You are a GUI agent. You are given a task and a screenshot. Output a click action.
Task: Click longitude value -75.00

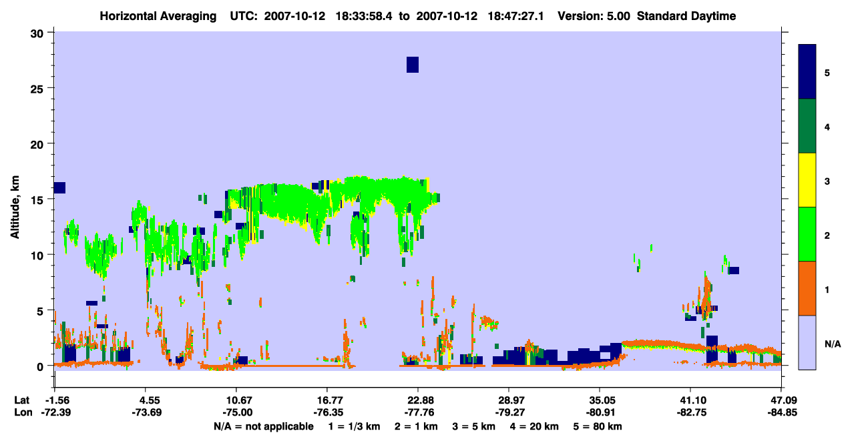[x=236, y=413]
